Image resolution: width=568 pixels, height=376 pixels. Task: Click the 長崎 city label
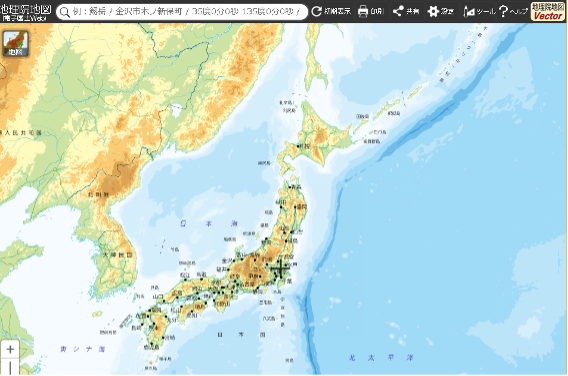point(136,328)
